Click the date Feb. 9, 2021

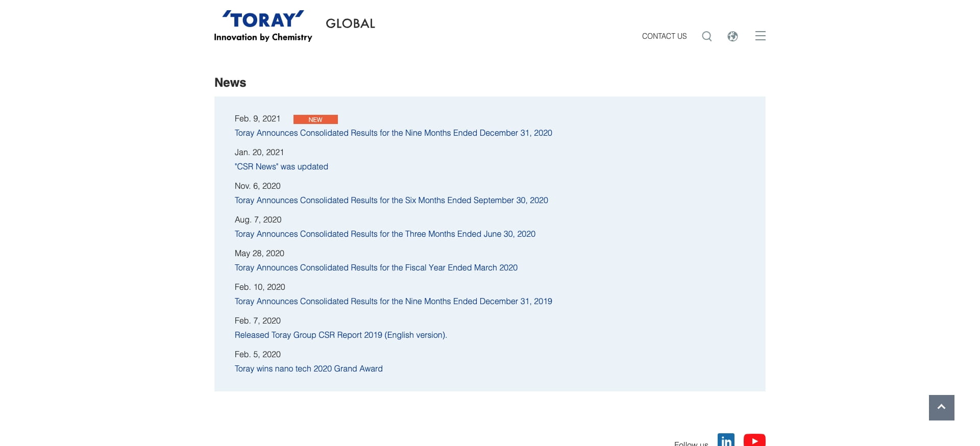click(x=257, y=118)
